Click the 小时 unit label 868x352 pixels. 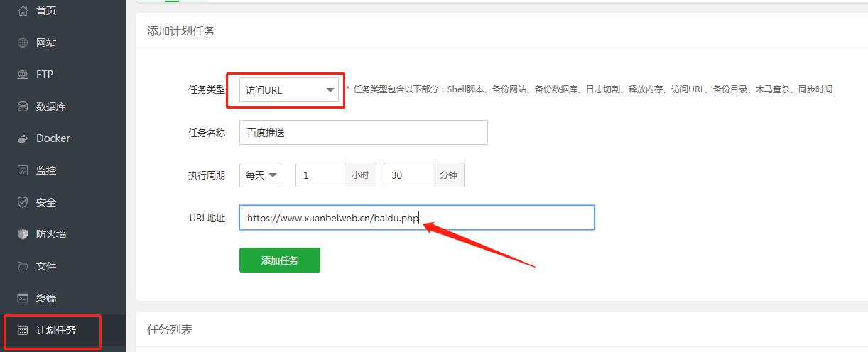coord(361,175)
